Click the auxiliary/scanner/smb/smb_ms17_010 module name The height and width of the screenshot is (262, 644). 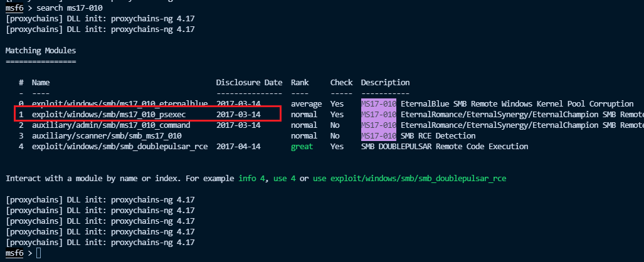point(107,136)
